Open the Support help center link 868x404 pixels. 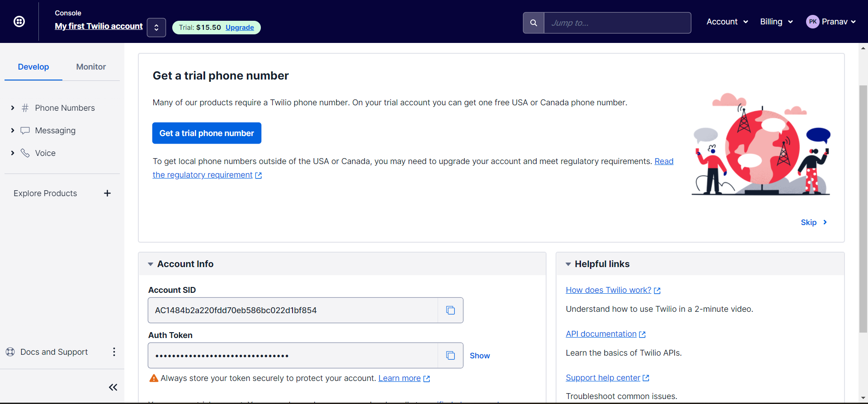[603, 378]
